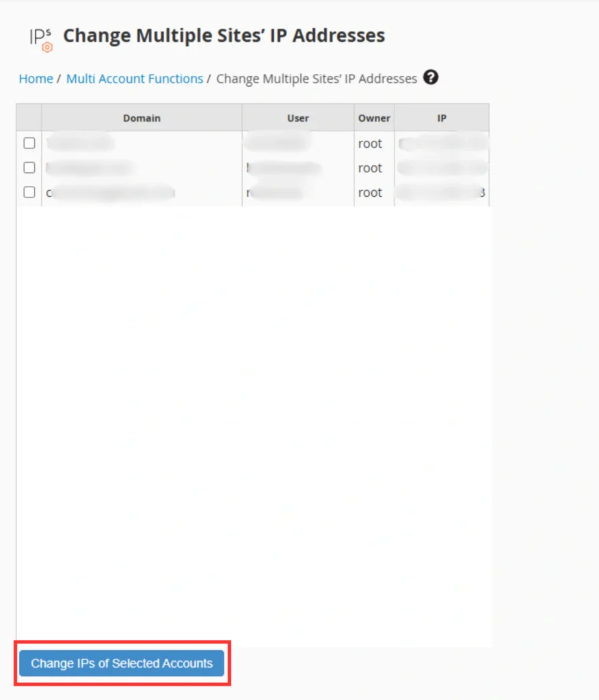The width and height of the screenshot is (599, 700).
Task: Click 'root' owner in the first row
Action: (x=370, y=144)
